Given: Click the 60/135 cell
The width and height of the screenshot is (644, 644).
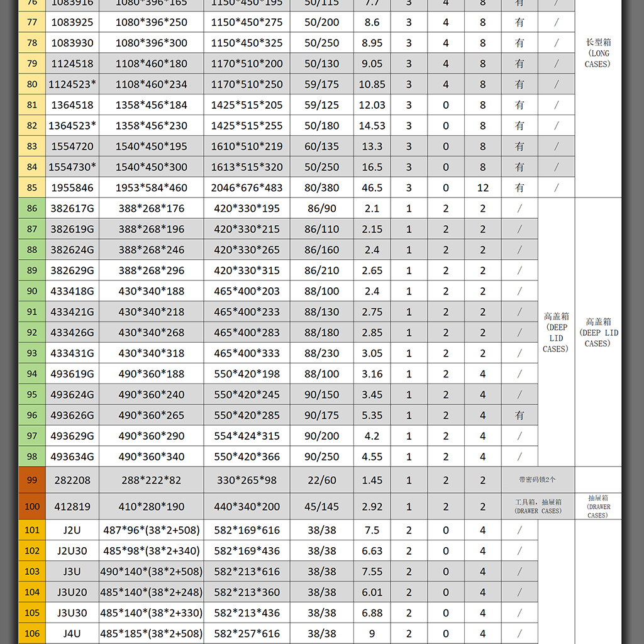Looking at the screenshot, I should (321, 146).
